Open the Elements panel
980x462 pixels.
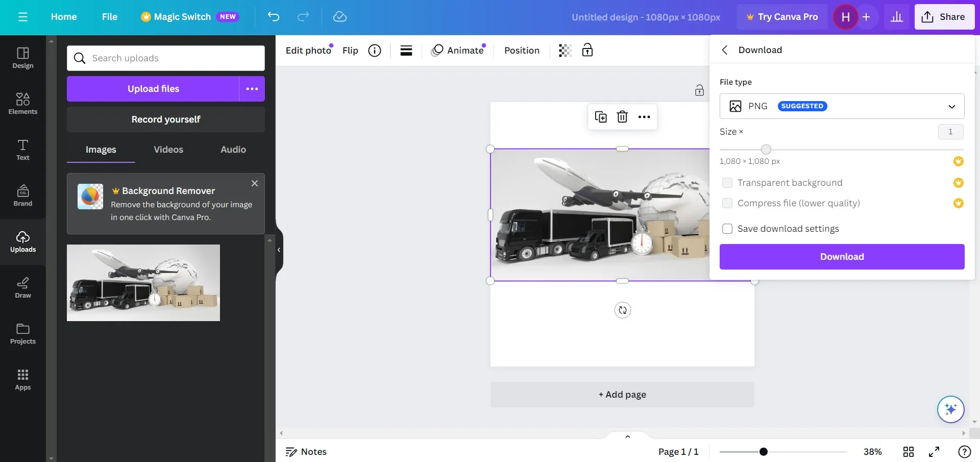(22, 103)
